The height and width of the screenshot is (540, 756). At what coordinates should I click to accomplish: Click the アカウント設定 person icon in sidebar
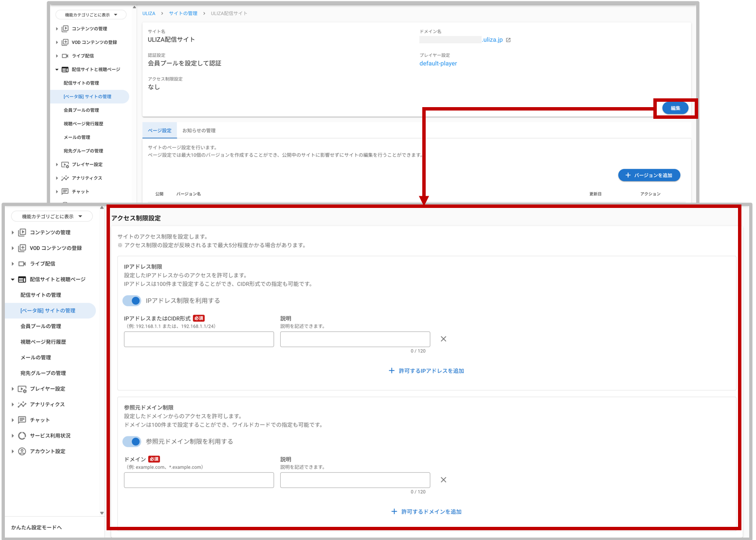[x=22, y=451]
